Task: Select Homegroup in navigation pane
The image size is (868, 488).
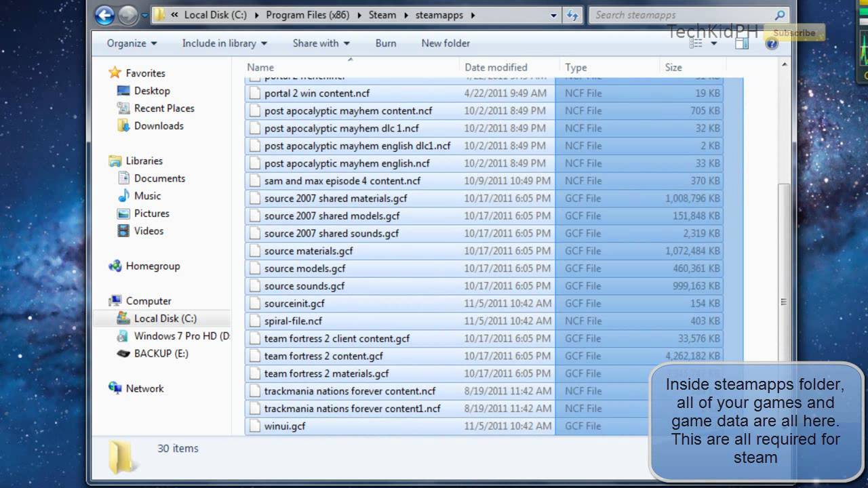Action: pyautogui.click(x=153, y=266)
